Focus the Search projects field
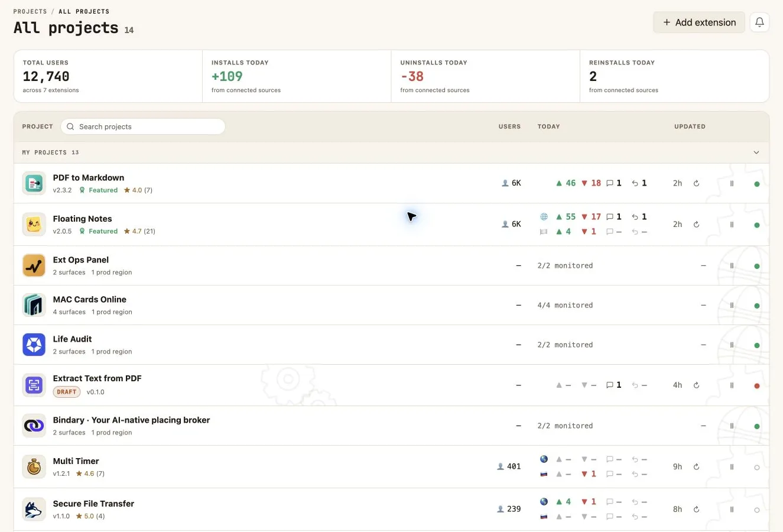The height and width of the screenshot is (532, 783). pyautogui.click(x=143, y=126)
